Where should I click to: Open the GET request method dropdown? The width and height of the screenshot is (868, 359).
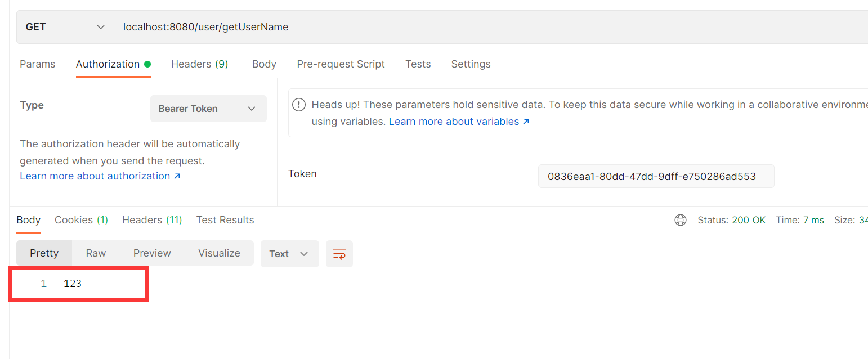(64, 26)
